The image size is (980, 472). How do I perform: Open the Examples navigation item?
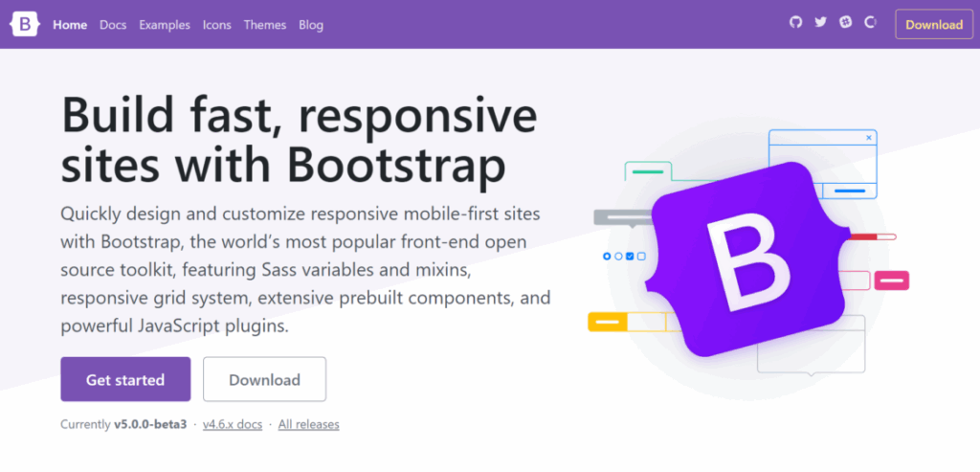tap(165, 25)
